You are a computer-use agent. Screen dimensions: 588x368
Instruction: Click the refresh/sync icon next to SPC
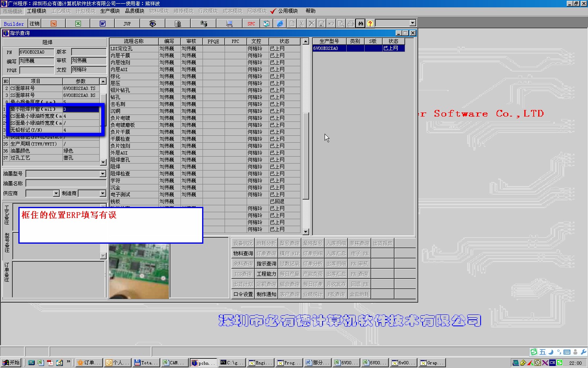[266, 24]
